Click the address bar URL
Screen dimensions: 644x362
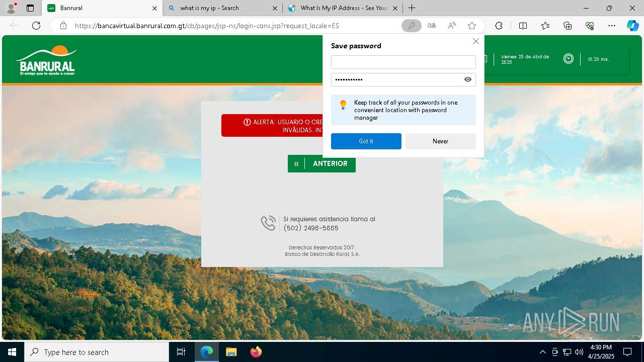coord(207,26)
